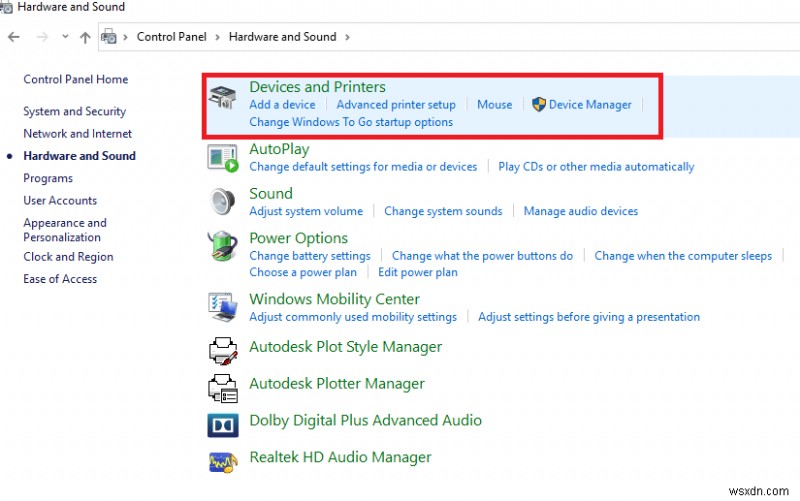Go up one level with the up arrow
800x501 pixels.
coord(85,37)
